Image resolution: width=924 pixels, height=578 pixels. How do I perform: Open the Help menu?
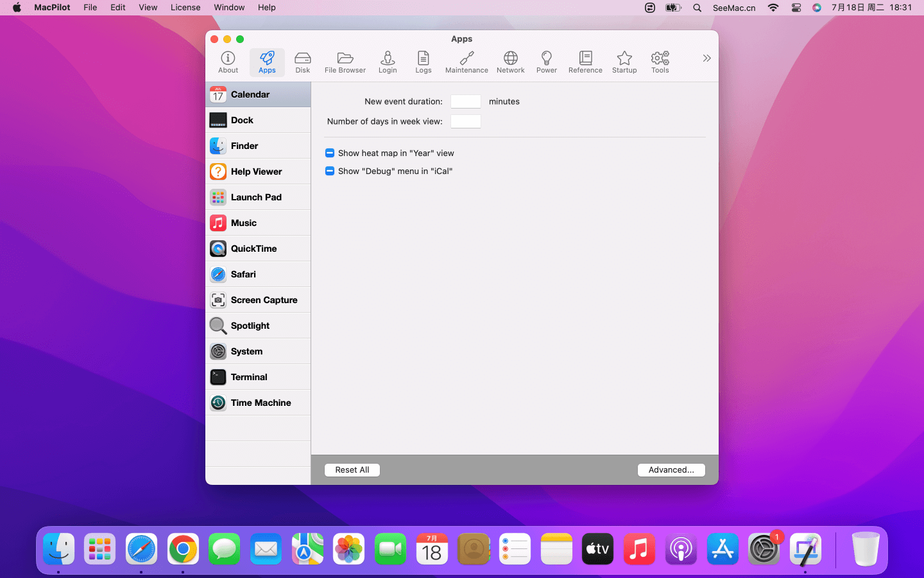point(267,8)
